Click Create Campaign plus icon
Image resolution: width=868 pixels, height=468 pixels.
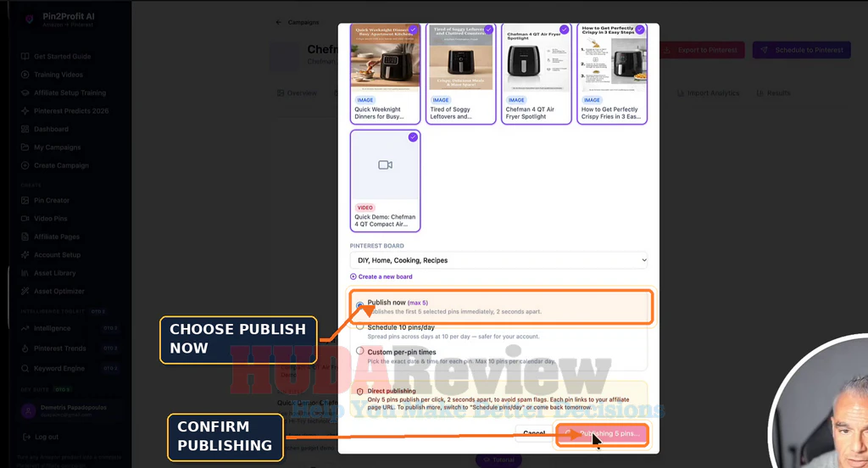25,165
